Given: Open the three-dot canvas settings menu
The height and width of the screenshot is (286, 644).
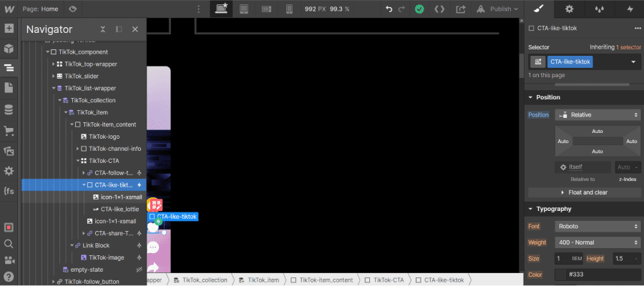Looking at the screenshot, I should tap(199, 9).
